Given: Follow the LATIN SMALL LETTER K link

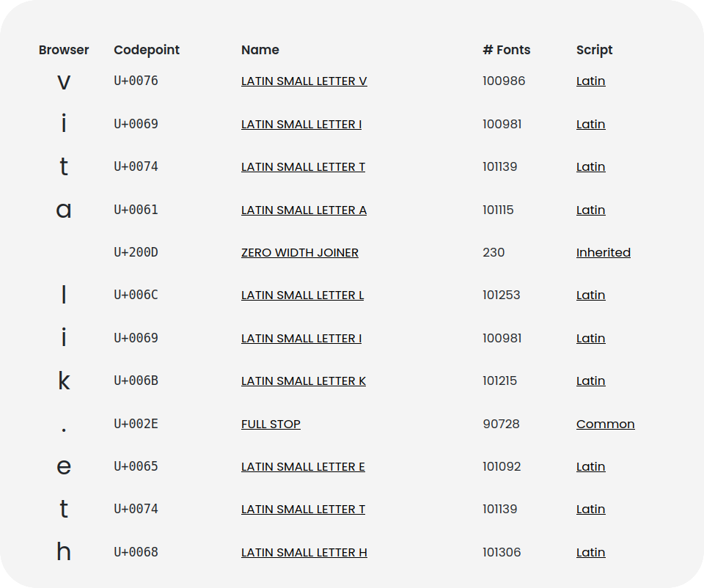Looking at the screenshot, I should tap(303, 381).
